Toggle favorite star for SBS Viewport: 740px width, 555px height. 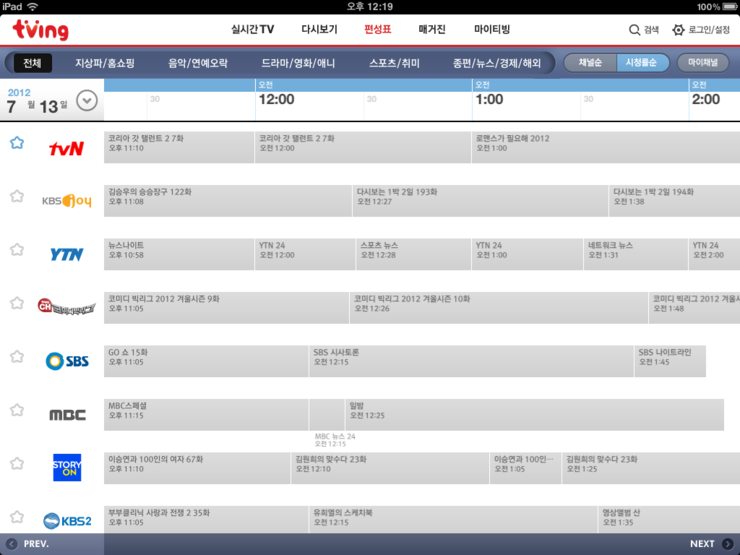coord(16,356)
